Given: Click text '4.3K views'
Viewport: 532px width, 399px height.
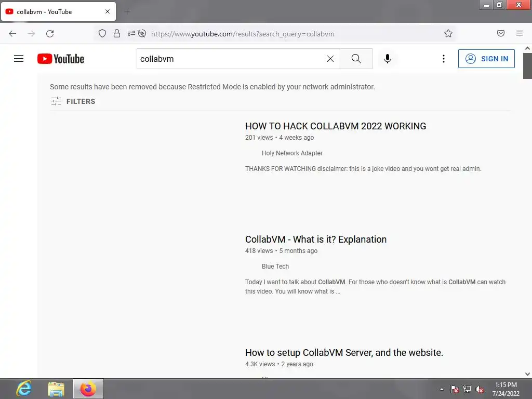Looking at the screenshot, I should pyautogui.click(x=260, y=364).
